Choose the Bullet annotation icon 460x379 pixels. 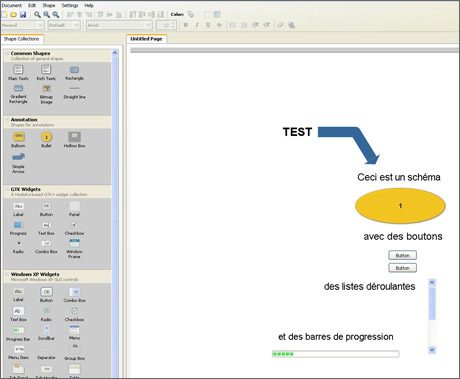click(46, 140)
